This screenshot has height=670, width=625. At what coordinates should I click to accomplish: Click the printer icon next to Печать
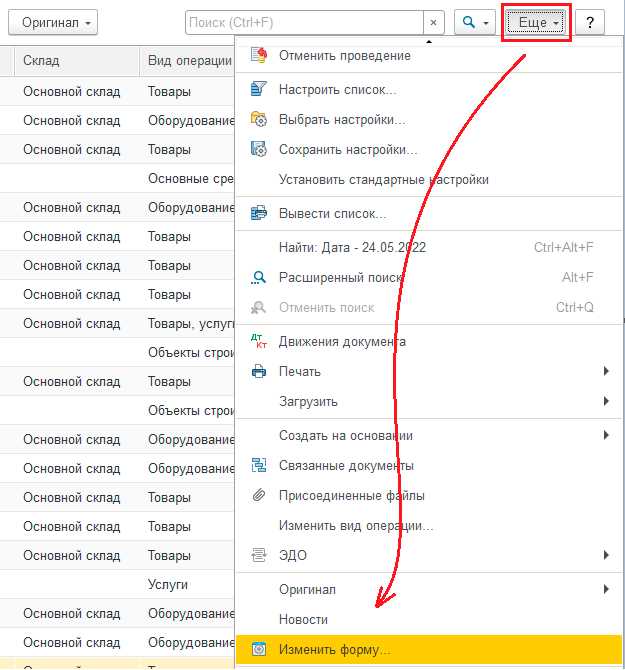point(258,371)
